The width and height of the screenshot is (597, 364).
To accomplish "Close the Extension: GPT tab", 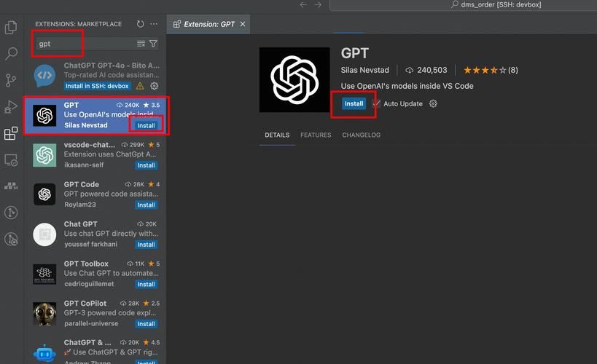I will (243, 24).
